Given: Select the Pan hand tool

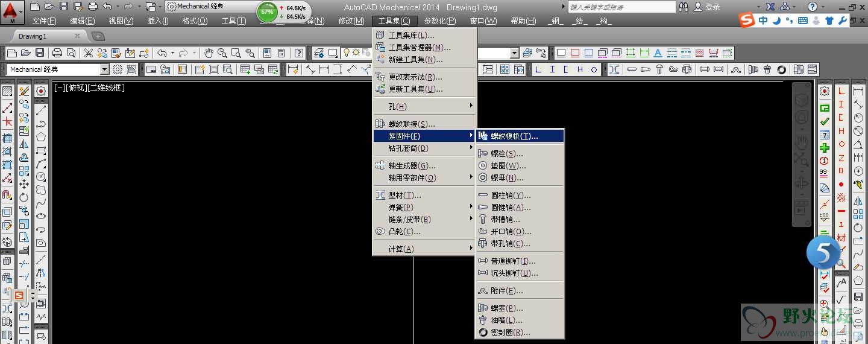Looking at the screenshot, I should click(x=208, y=53).
